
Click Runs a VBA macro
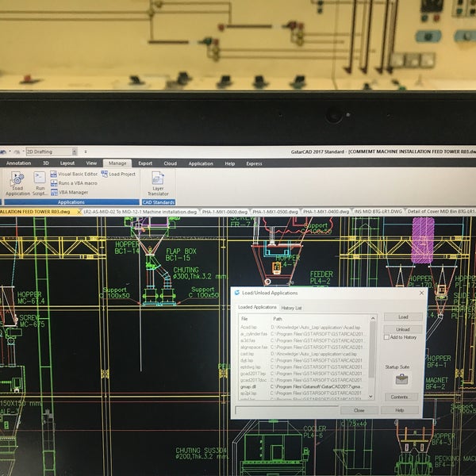click(x=77, y=182)
